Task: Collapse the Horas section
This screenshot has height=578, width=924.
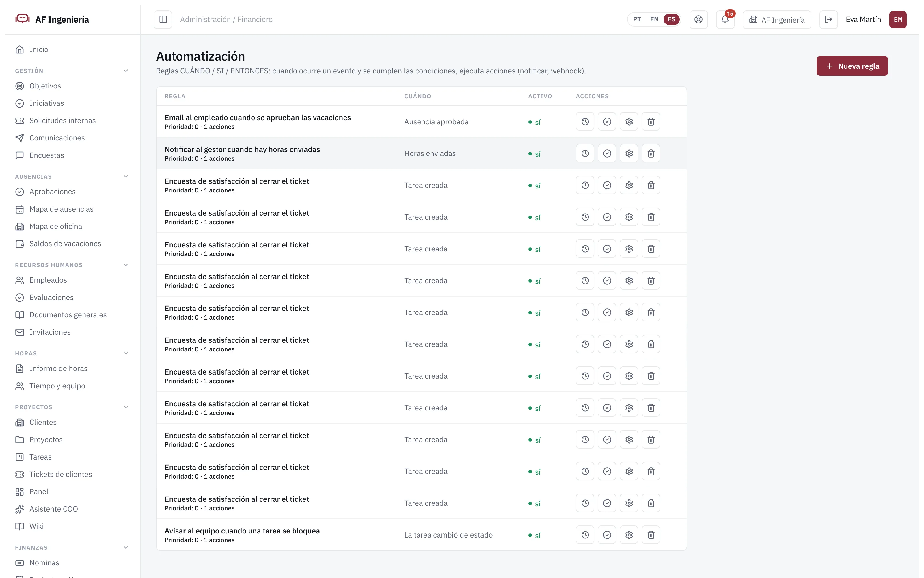Action: pyautogui.click(x=126, y=353)
